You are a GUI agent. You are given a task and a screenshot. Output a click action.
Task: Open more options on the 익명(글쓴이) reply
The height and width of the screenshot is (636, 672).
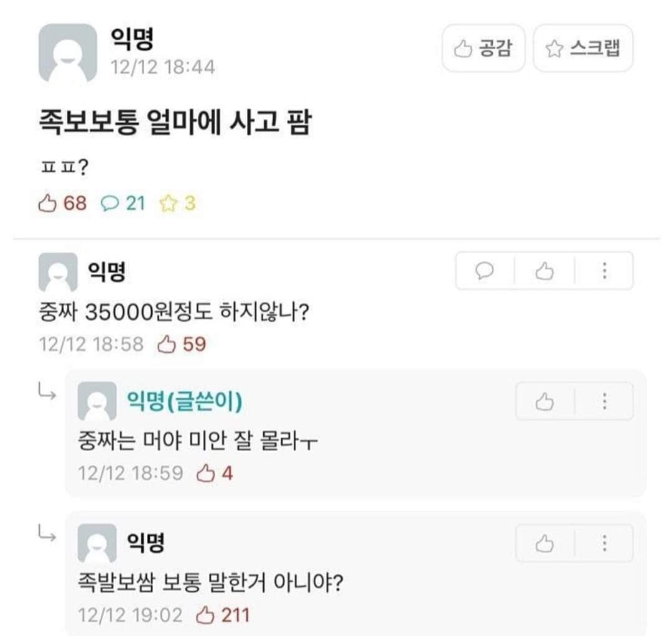604,401
